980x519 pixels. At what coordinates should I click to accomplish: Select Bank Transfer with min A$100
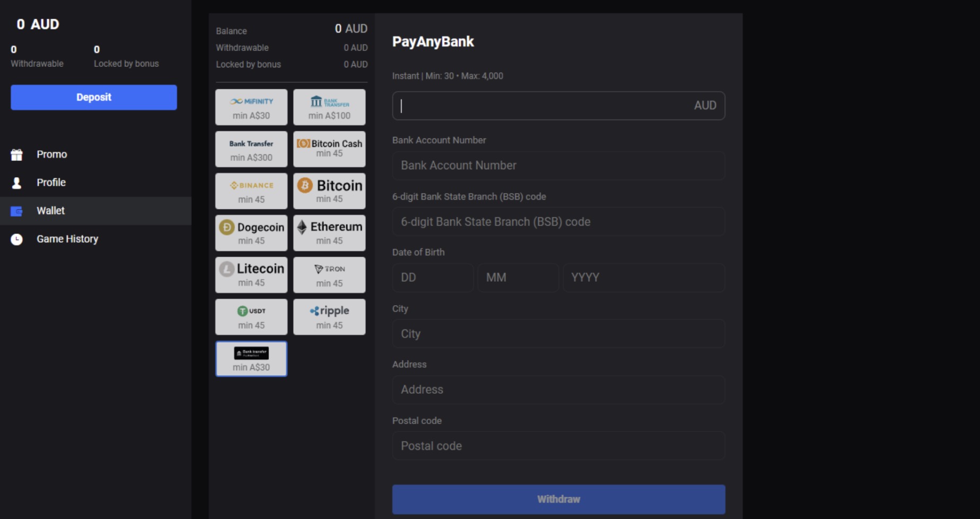tap(329, 107)
